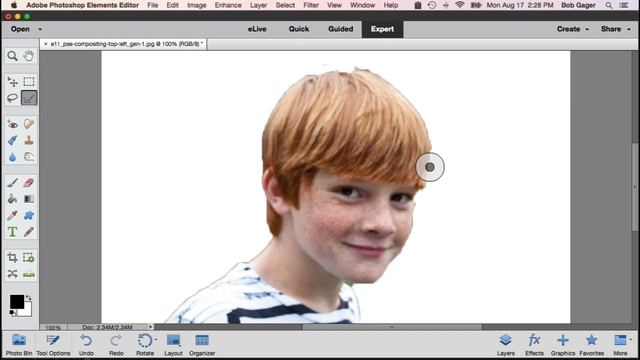This screenshot has width=640, height=360.
Task: Select the Straighten tool
Action: 29,274
